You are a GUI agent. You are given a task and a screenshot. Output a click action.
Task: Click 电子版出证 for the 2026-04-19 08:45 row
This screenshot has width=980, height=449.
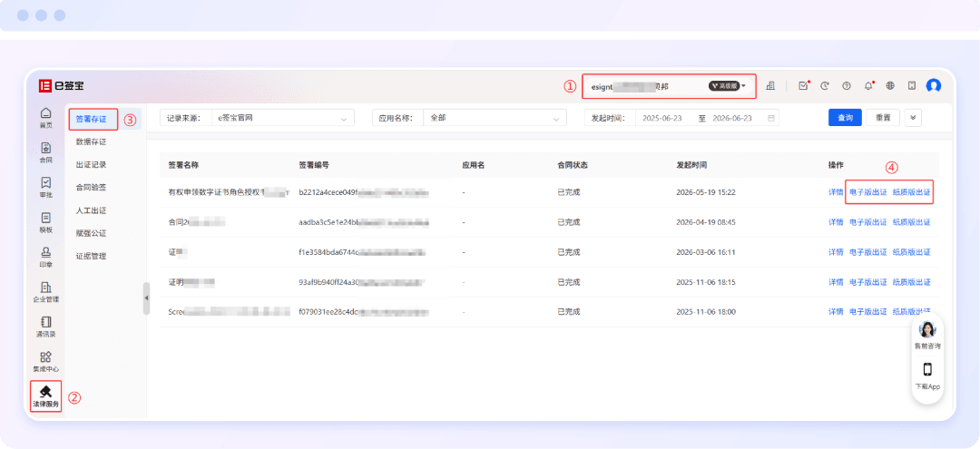pyautogui.click(x=867, y=222)
